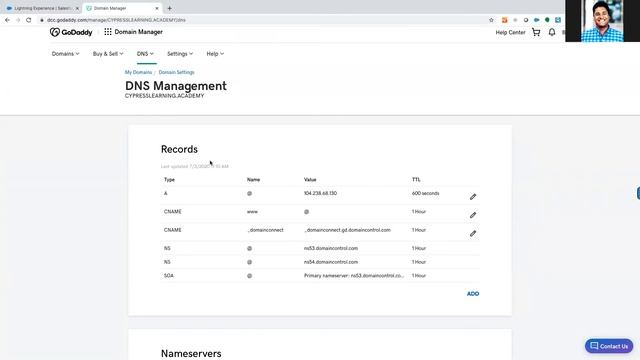Viewport: 640px width, 360px height.
Task: Click the dark ring browser extension icon
Action: [x=526, y=20]
